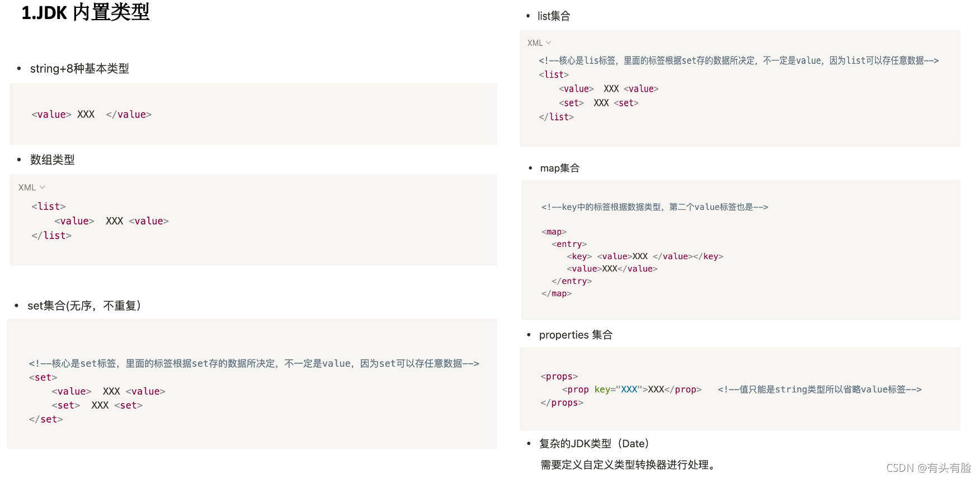Open the XML language dropdown in the list集合 code block
980x478 pixels.
[x=539, y=43]
